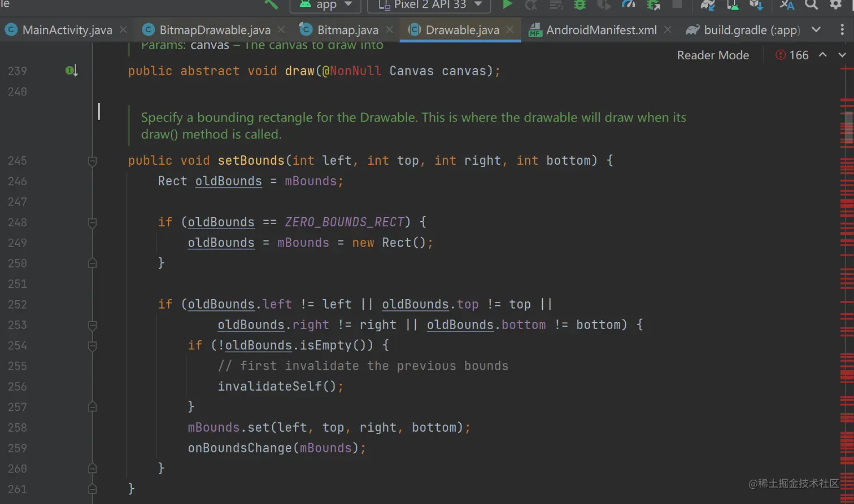The image size is (854, 504).
Task: Open the Settings gear icon
Action: [x=836, y=5]
